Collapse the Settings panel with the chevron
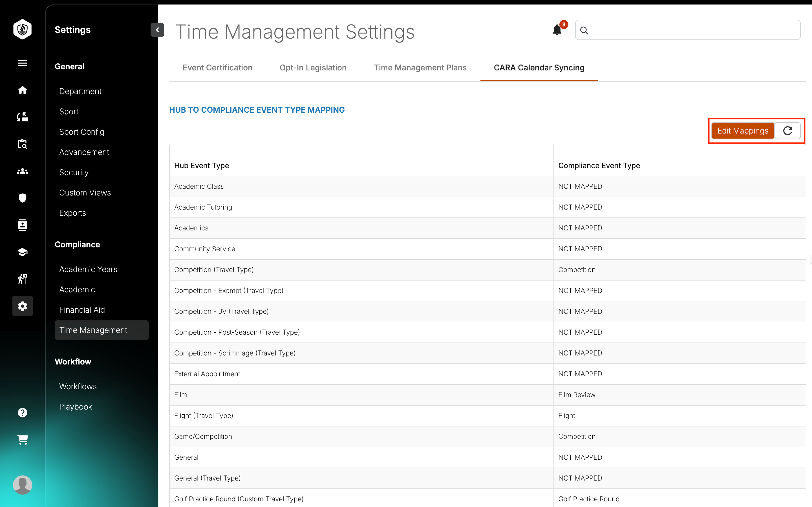 tap(157, 30)
